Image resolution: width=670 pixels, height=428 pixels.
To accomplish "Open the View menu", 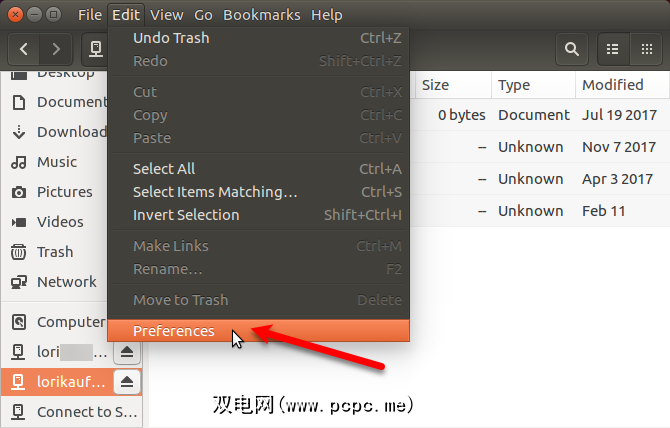I will [167, 15].
